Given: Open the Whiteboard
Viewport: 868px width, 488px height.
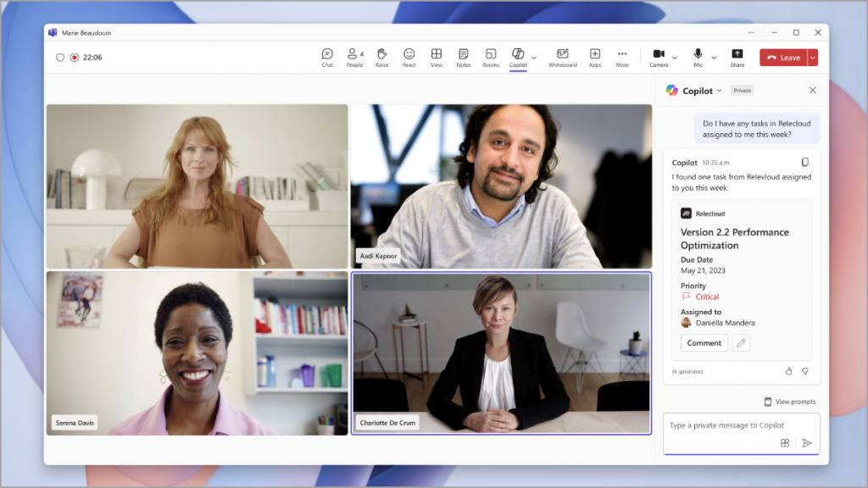Looking at the screenshot, I should [563, 58].
